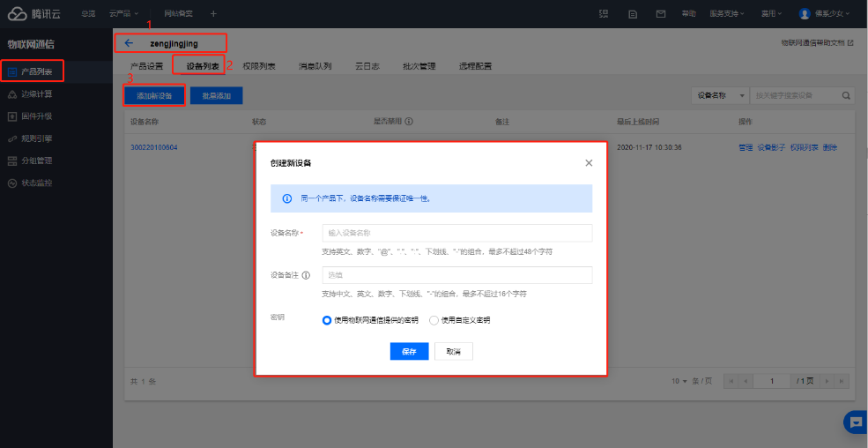Click the info icon next to 设备备注
Viewport: 868px width, 448px height.
coord(306,275)
